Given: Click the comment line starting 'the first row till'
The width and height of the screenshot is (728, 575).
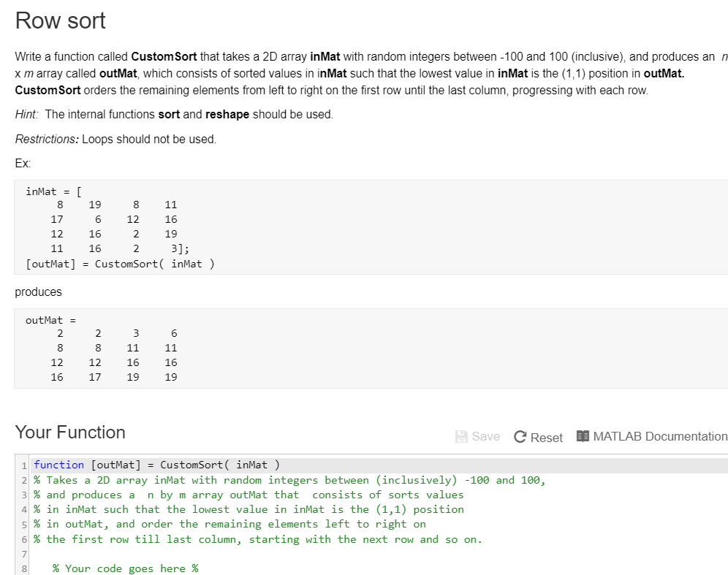Looking at the screenshot, I should point(258,539).
